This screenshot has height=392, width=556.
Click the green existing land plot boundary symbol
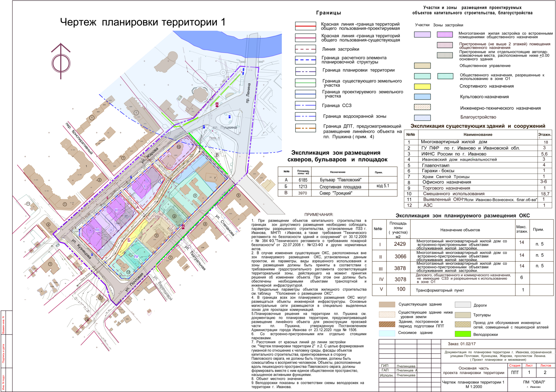306,83
